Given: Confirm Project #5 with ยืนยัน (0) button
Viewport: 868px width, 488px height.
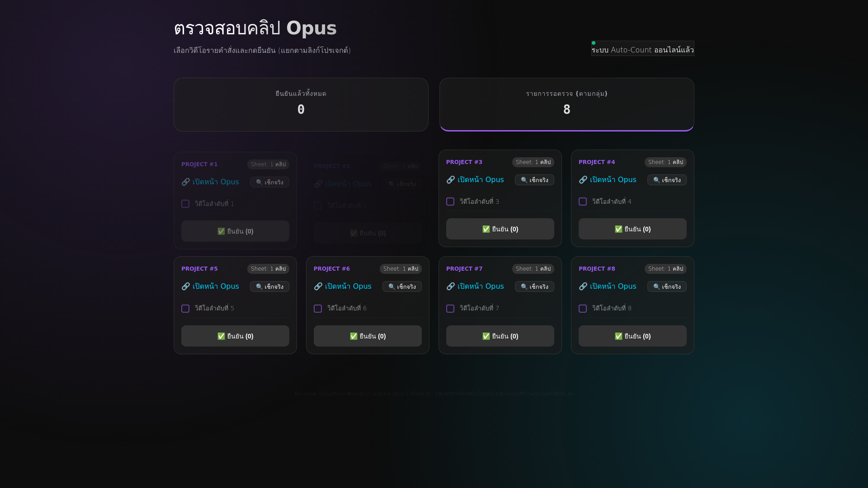Looking at the screenshot, I should point(235,336).
